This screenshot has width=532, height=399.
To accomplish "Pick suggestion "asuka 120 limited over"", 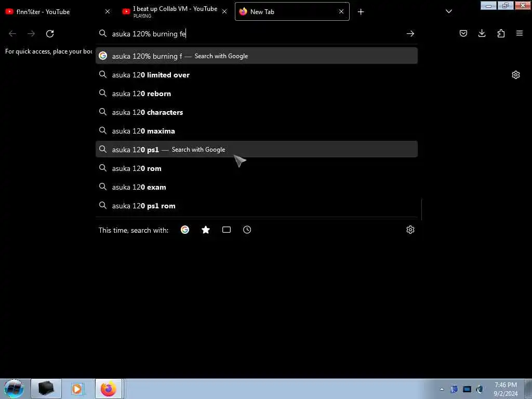I will [x=257, y=75].
